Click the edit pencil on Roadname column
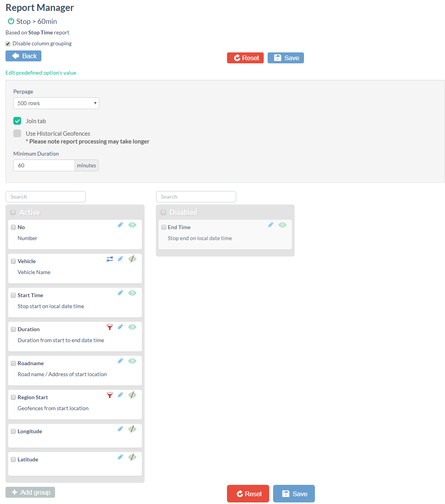The height and width of the screenshot is (504, 445). coord(120,361)
